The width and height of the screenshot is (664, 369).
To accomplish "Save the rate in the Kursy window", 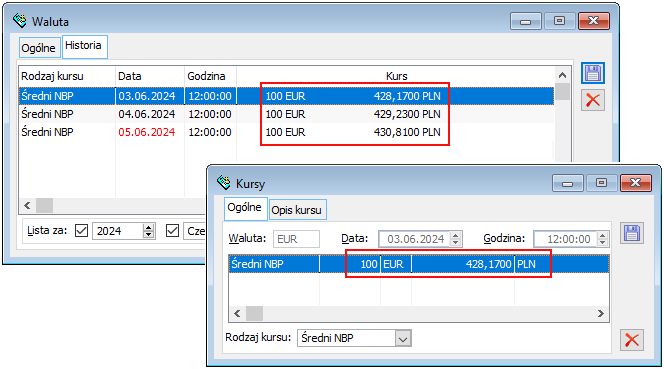I will click(632, 233).
